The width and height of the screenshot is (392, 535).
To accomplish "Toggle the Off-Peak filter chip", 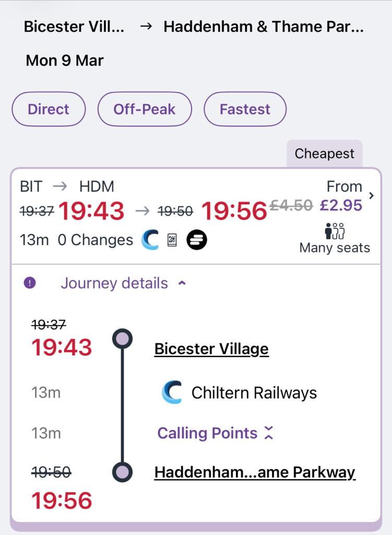I will [x=145, y=109].
